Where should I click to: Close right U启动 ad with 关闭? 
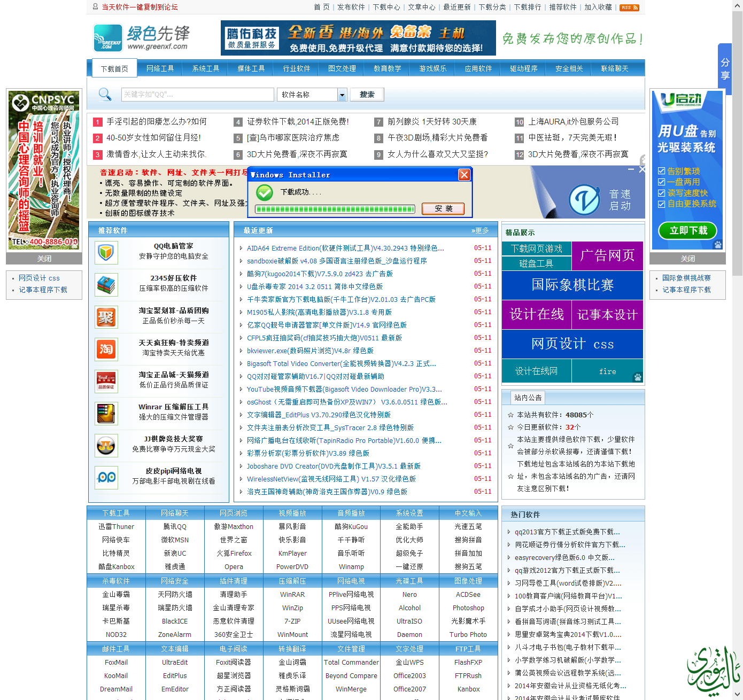[687, 259]
